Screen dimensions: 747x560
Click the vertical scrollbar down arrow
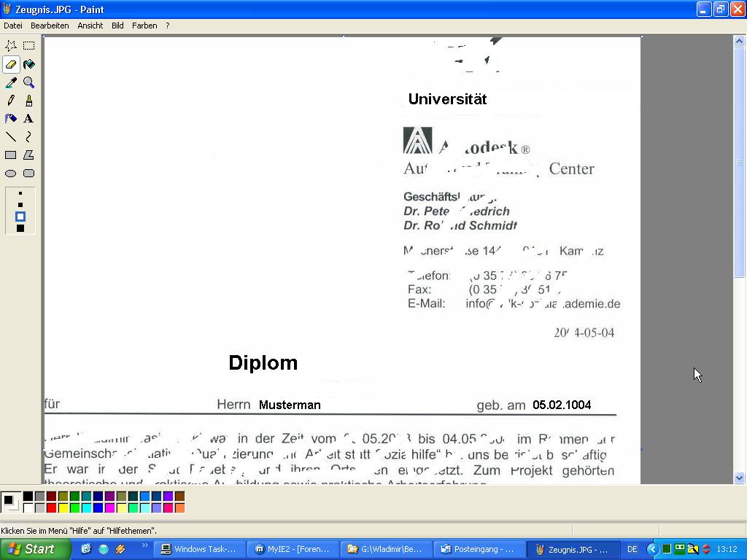pos(739,478)
